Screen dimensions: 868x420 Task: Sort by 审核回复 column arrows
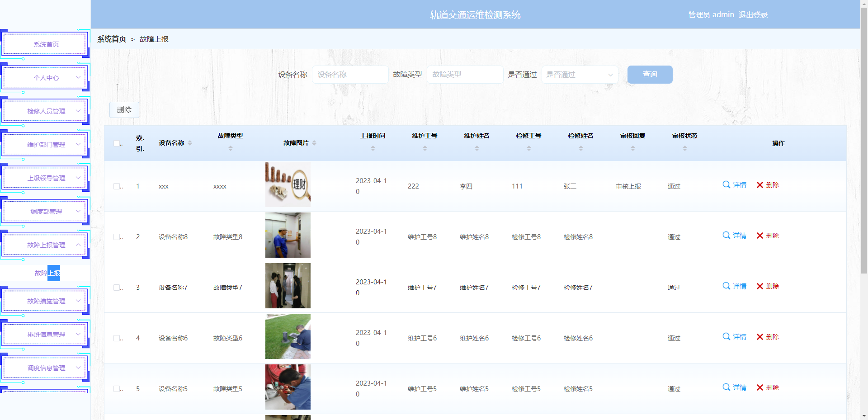633,148
